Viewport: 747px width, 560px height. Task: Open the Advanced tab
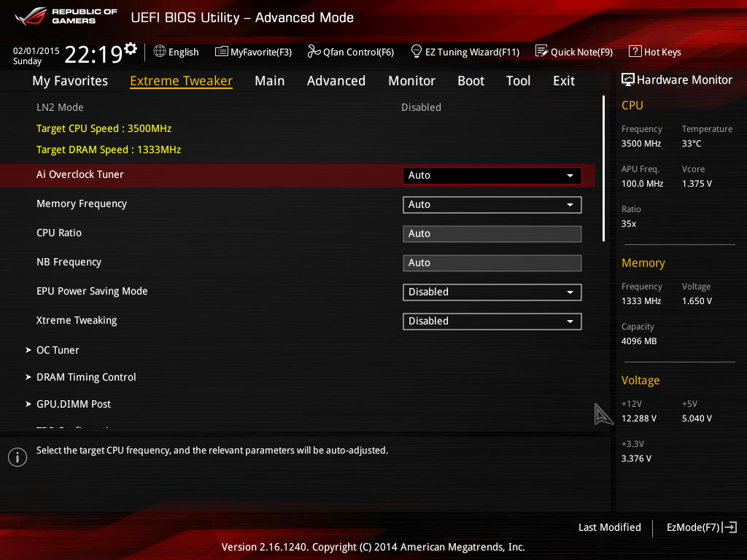(336, 81)
